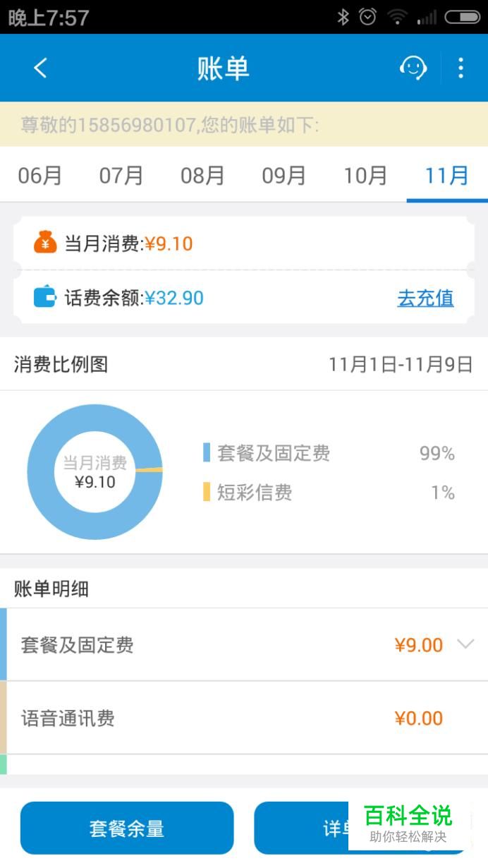View the 10月 bill tab

tap(365, 175)
